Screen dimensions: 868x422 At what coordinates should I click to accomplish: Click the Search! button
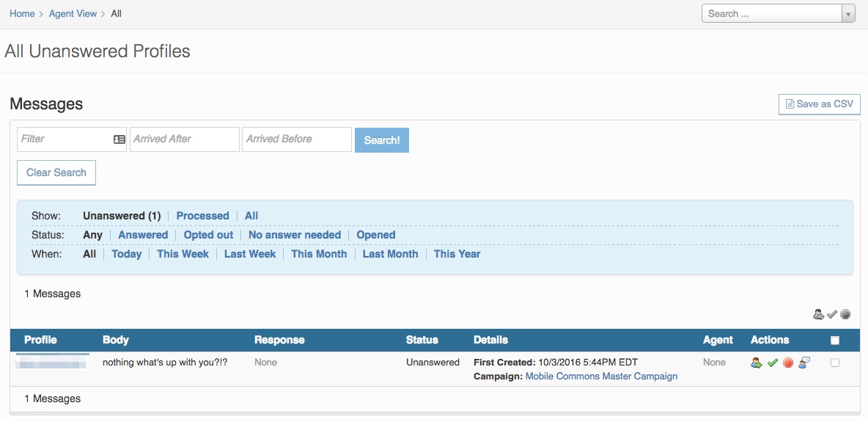click(382, 139)
